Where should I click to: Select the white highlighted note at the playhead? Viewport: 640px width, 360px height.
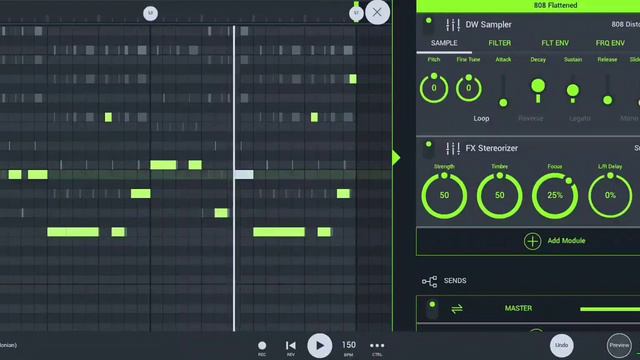[244, 175]
